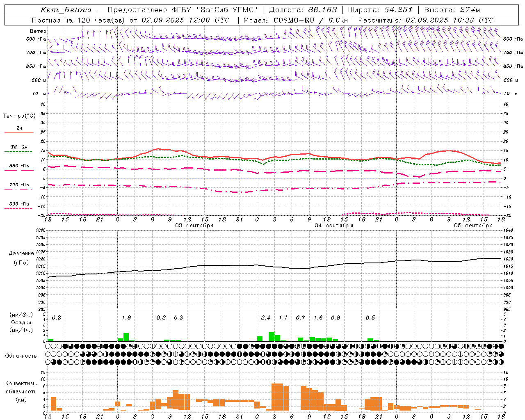Select '500 гПа' in the temperature legend
The height and width of the screenshot is (420, 525).
[x=19, y=204]
